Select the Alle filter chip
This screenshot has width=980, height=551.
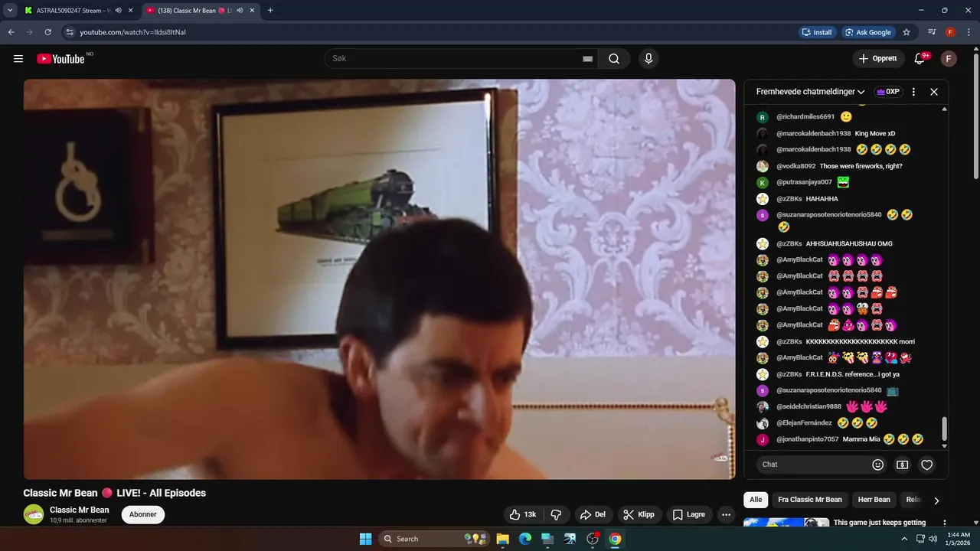(x=756, y=500)
